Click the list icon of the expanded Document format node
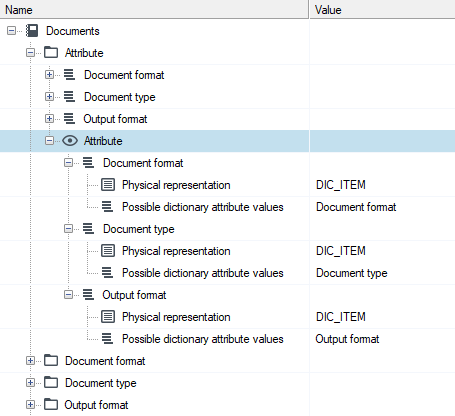Image resolution: width=455 pixels, height=416 pixels. [x=88, y=163]
